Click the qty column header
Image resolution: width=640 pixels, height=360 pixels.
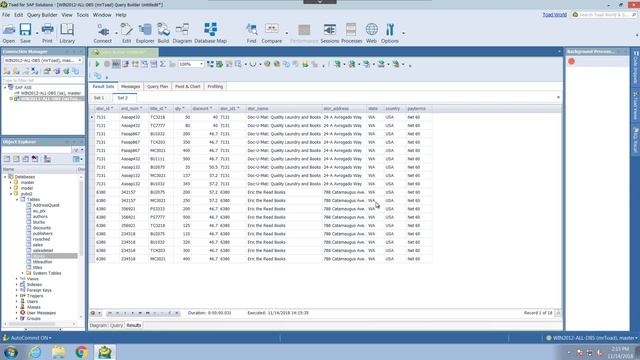[182, 109]
